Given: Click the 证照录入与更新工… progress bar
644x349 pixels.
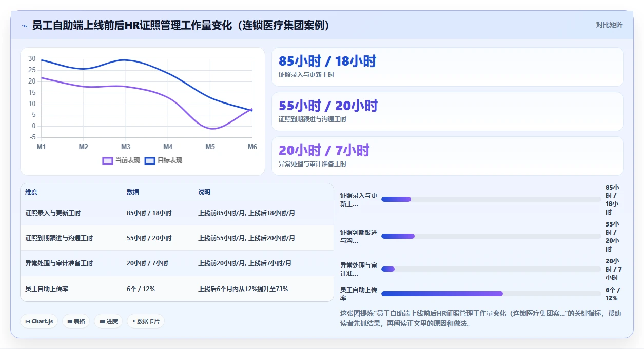Looking at the screenshot, I should [491, 199].
